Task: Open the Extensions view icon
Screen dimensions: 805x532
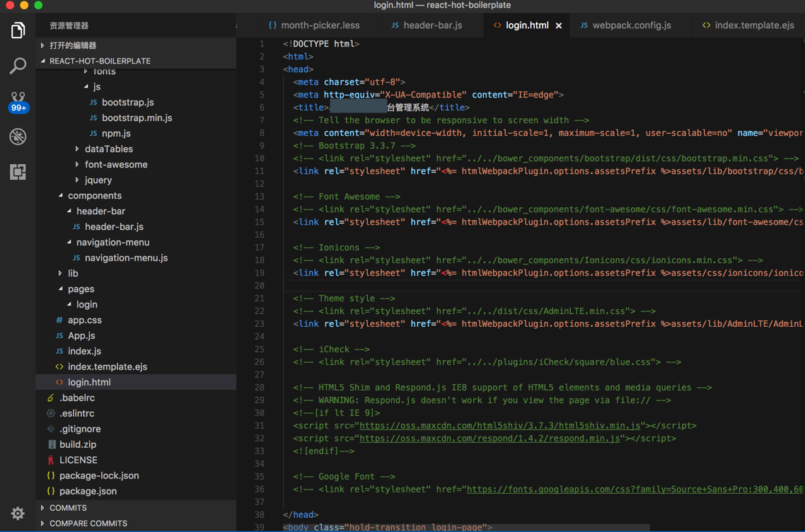Action: 18,172
